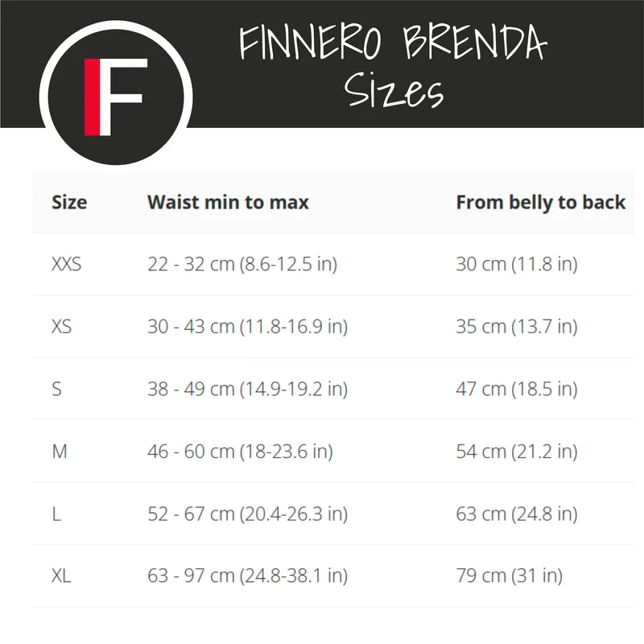This screenshot has height=644, width=644.
Task: Click the FINNERO BRENDA title text
Action: pos(392,43)
